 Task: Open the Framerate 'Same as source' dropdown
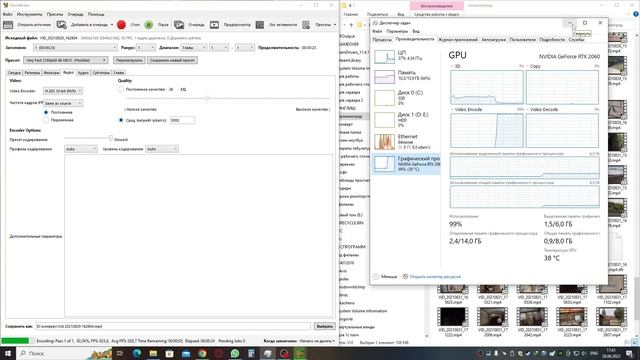(63, 103)
